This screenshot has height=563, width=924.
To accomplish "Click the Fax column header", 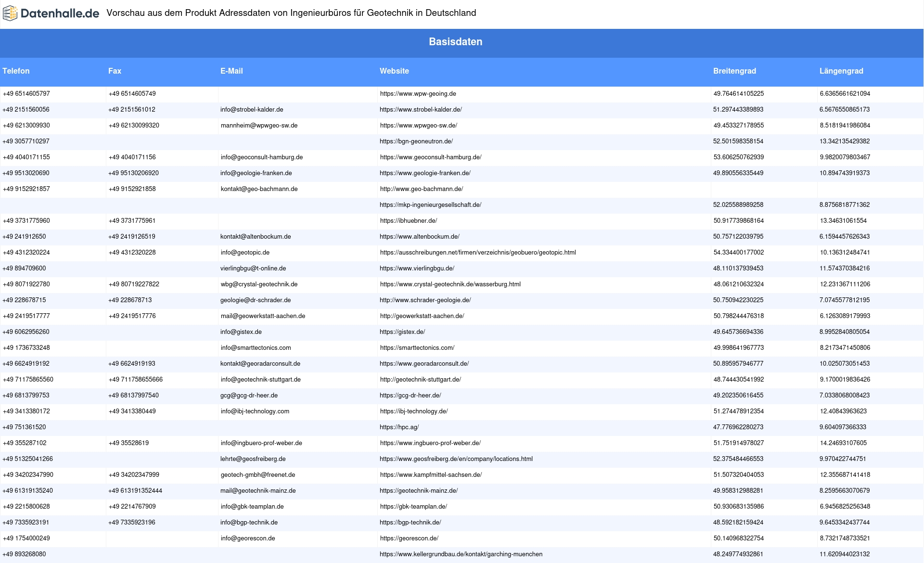I will [x=115, y=71].
